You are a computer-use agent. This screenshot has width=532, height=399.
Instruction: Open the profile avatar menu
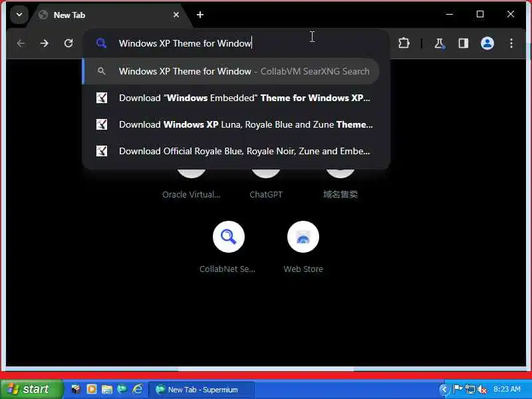[x=487, y=43]
